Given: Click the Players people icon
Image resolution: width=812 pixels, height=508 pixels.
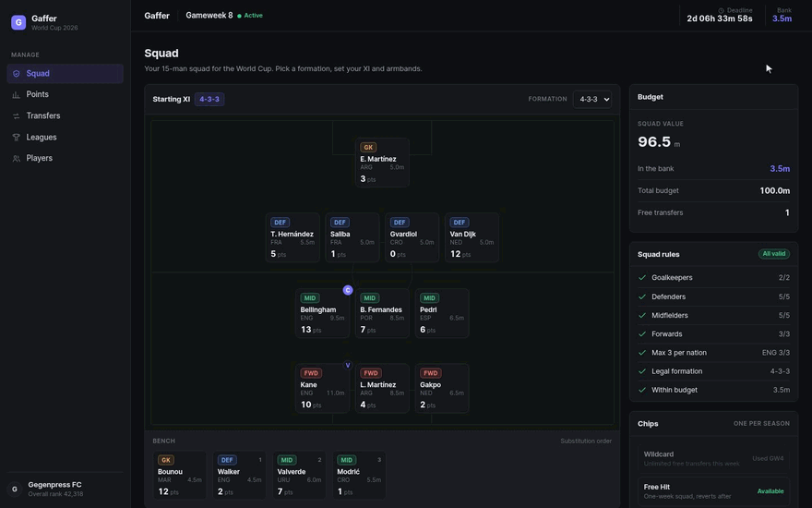Looking at the screenshot, I should [x=16, y=159].
